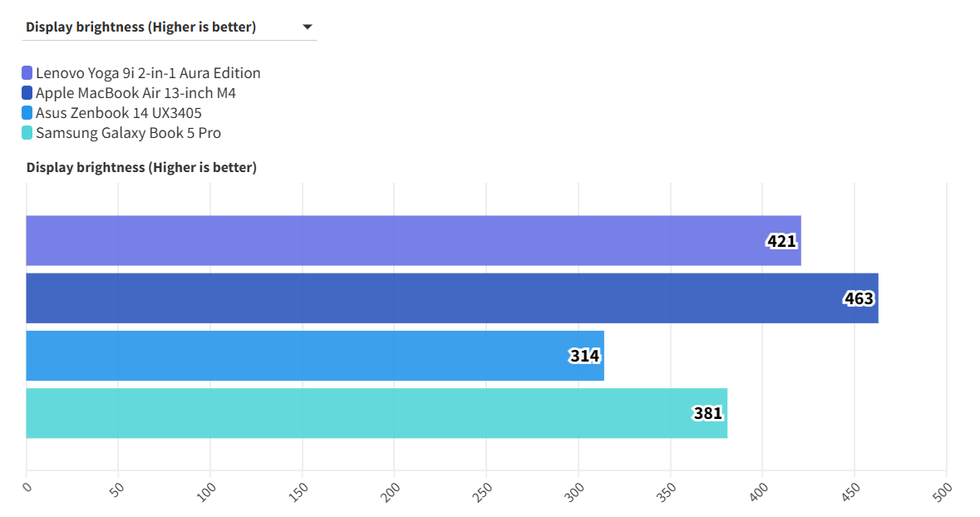Image resolution: width=980 pixels, height=517 pixels.
Task: Click the dropdown arrow beside Display brightness
Action: point(308,27)
